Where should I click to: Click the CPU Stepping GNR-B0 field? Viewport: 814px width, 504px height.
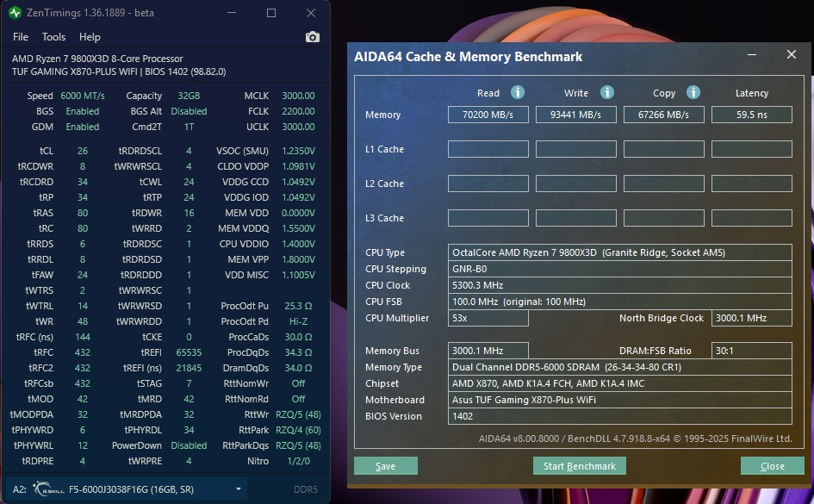pyautogui.click(x=620, y=269)
